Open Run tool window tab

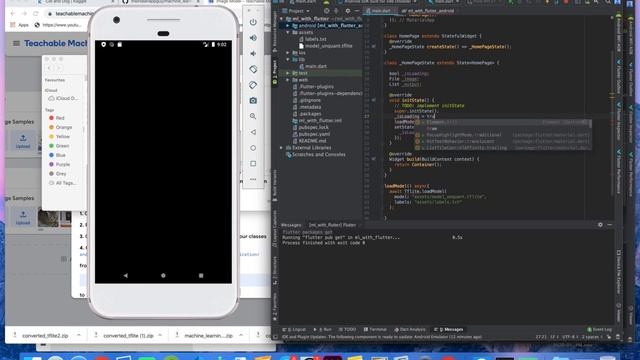(x=323, y=329)
